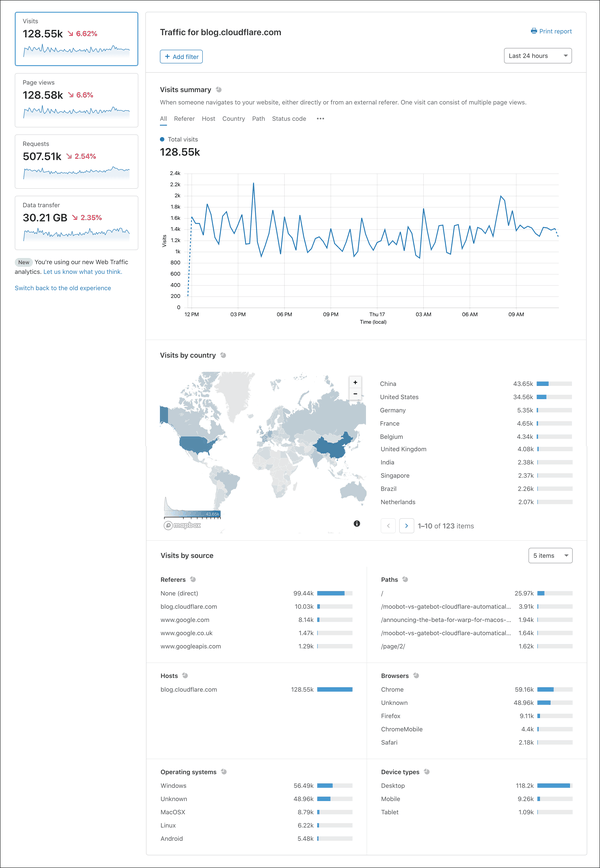
Task: Switch to the Referer tab
Action: coord(184,119)
